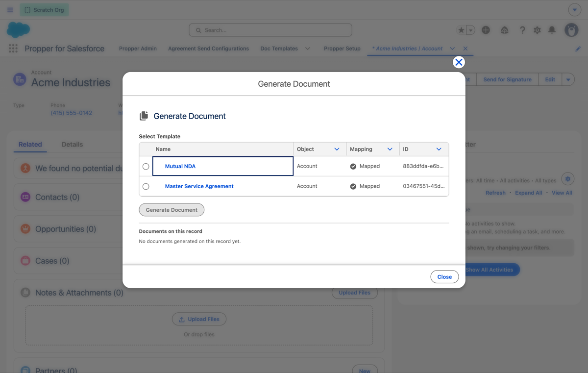
Task: Open Agreement Send Configurations tab
Action: [x=208, y=49]
